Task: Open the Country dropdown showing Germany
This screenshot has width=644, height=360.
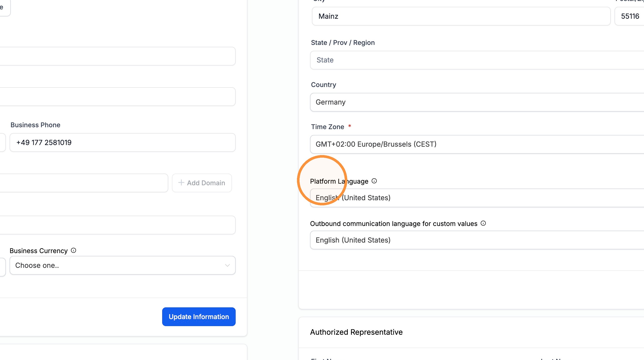Action: pyautogui.click(x=477, y=102)
